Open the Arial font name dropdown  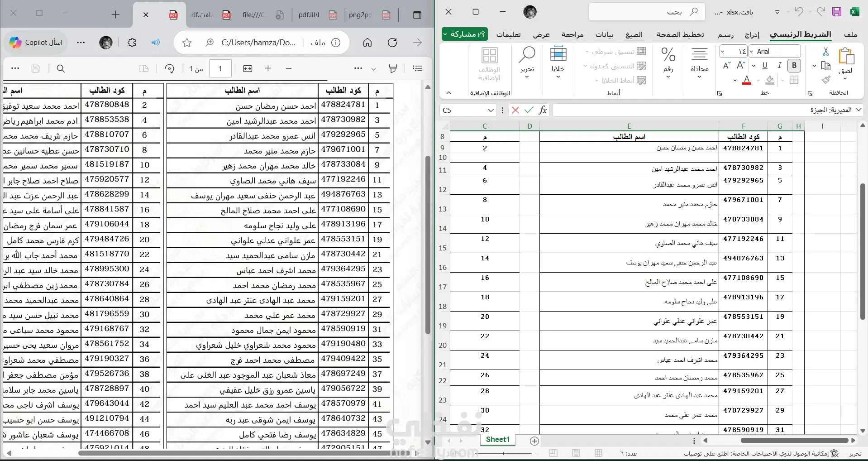click(752, 52)
